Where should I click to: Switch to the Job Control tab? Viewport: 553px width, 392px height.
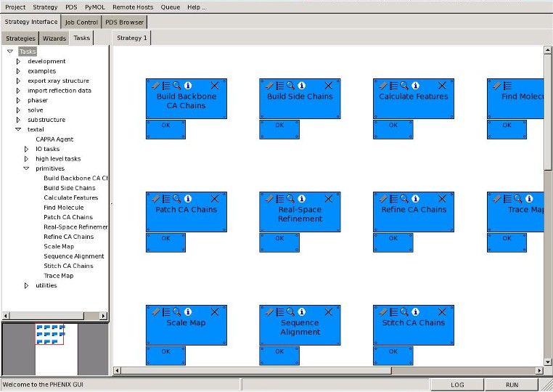[x=81, y=23]
